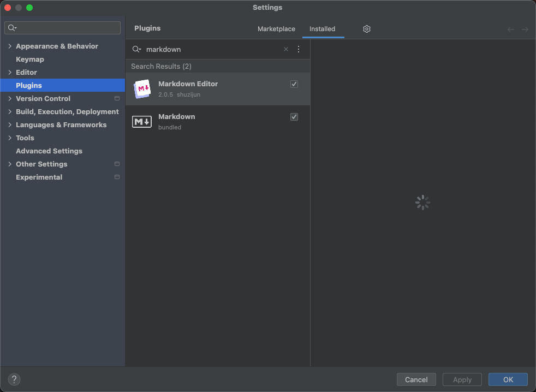Expand Build, Execution, Deployment section
The height and width of the screenshot is (392, 536).
10,111
